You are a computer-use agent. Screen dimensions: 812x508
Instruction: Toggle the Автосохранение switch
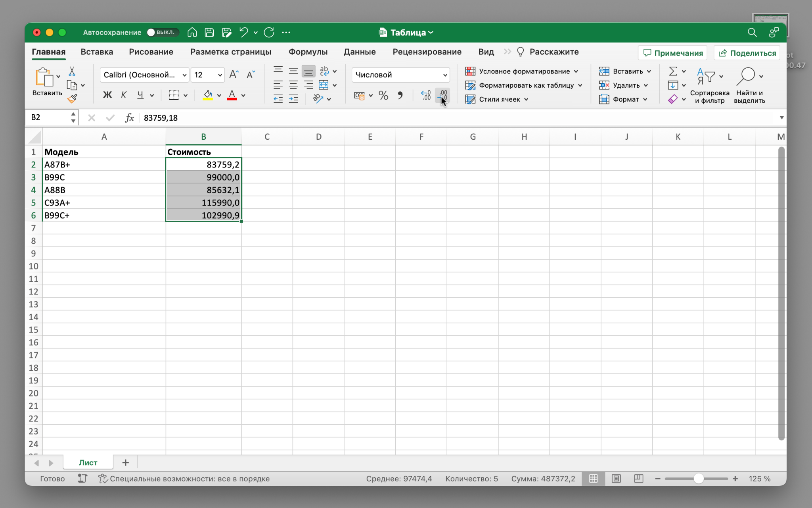[163, 33]
